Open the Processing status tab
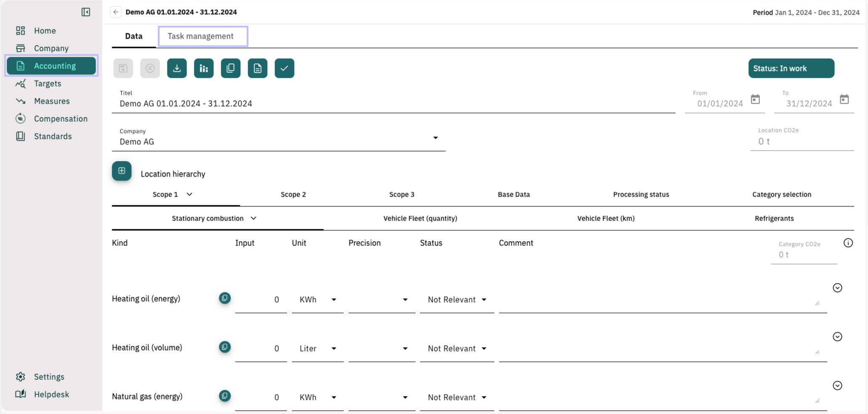 (x=641, y=194)
